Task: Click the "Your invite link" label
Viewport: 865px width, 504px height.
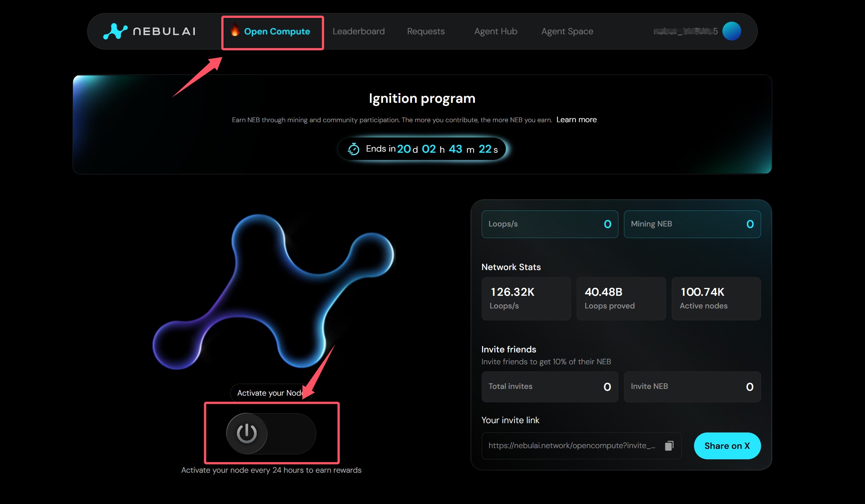Action: coord(510,420)
